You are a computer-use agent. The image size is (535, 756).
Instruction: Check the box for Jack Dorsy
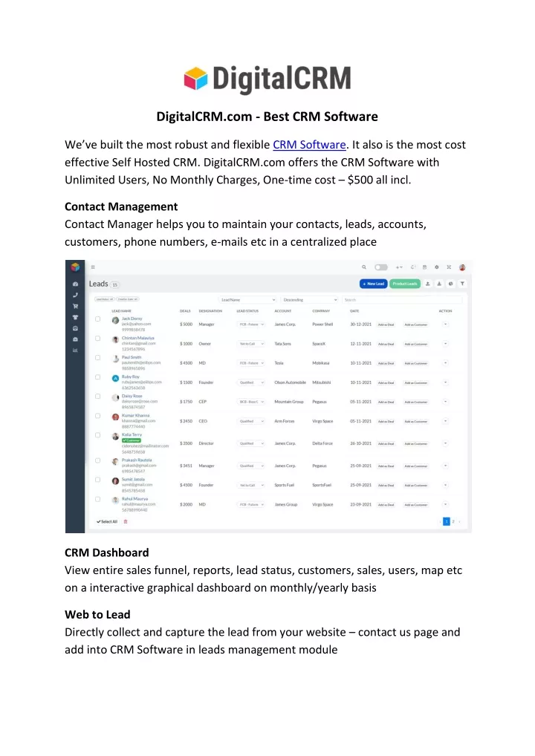click(98, 319)
